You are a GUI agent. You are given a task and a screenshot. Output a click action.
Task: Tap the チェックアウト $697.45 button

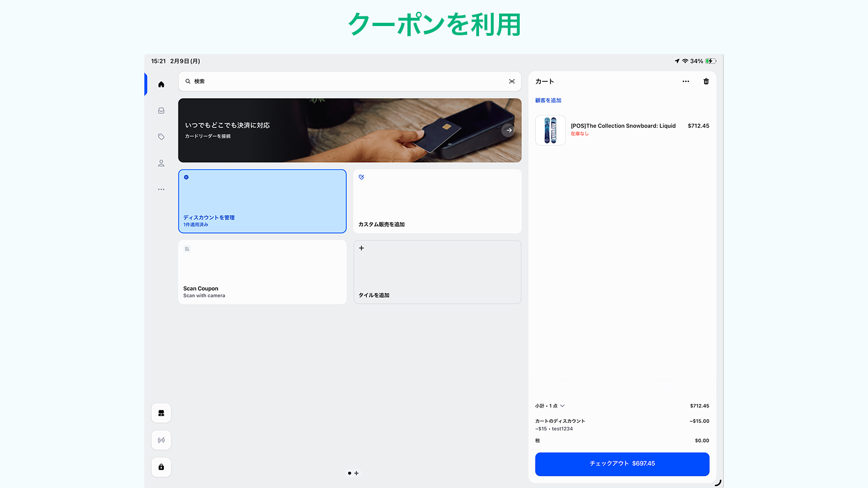622,464
